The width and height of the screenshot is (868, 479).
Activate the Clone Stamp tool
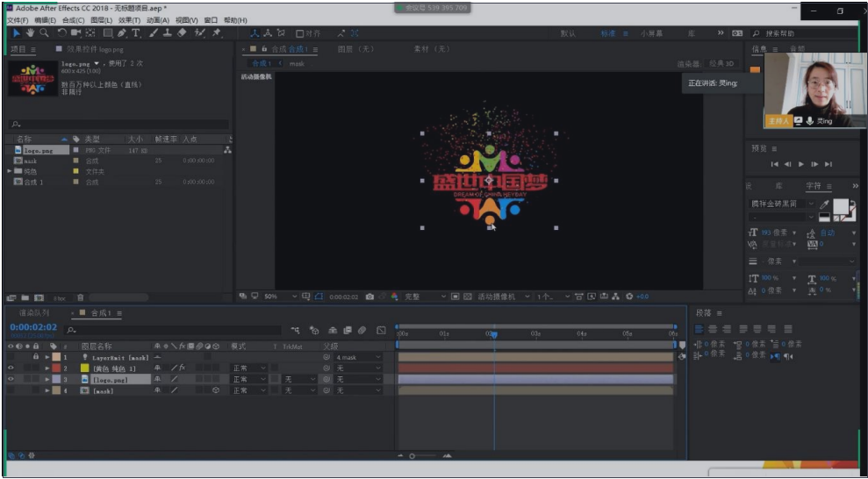(168, 33)
